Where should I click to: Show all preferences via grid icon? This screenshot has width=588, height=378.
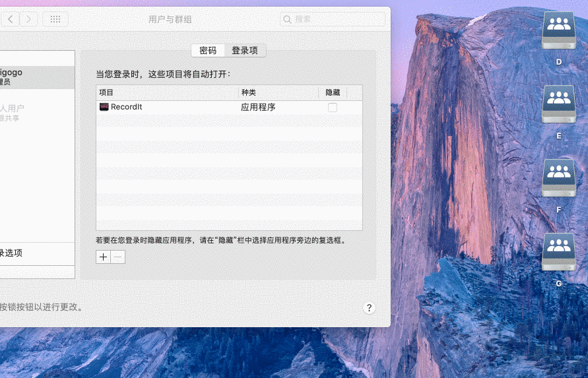click(x=55, y=19)
